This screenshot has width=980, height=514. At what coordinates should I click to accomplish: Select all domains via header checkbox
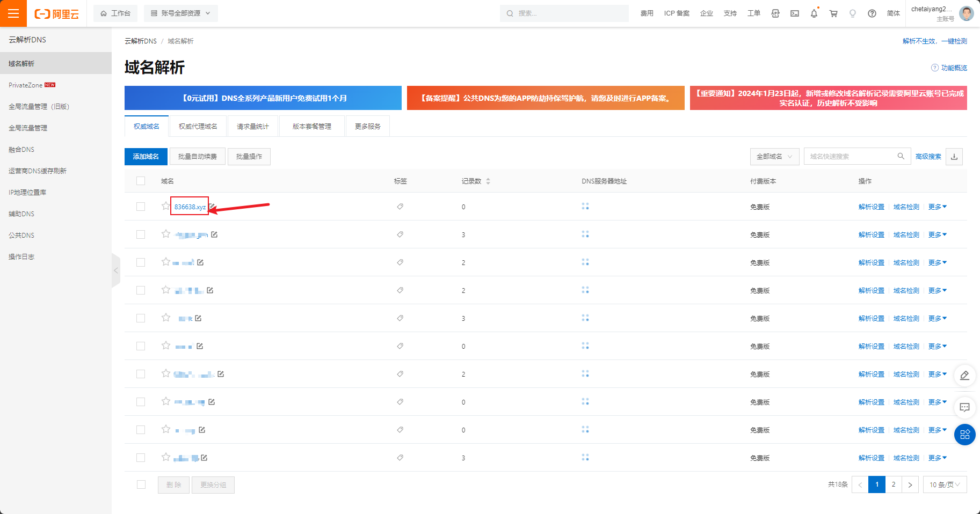click(x=141, y=181)
